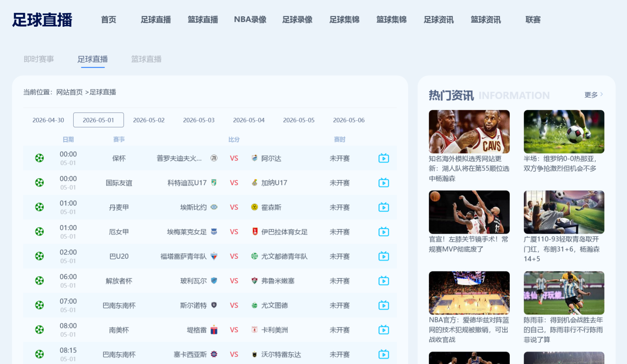The height and width of the screenshot is (364, 627).
Task: Click the 伊巴拉体育女足 team crest
Action: click(255, 232)
